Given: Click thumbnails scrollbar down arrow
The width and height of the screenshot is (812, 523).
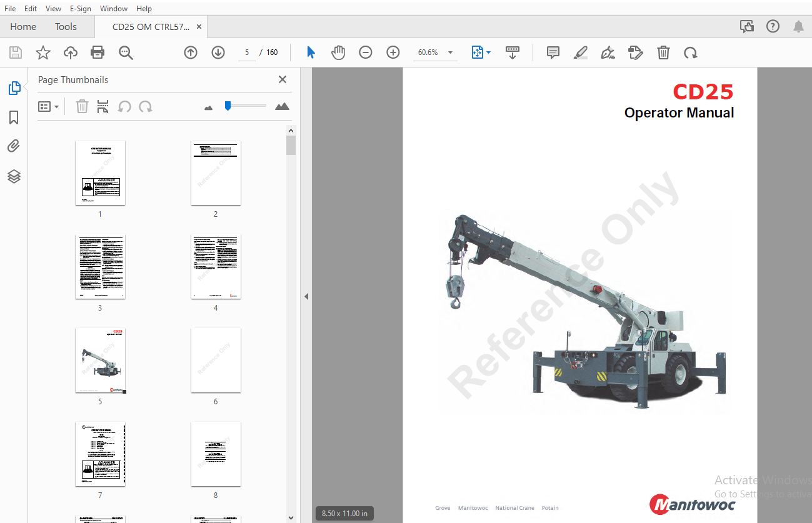Looking at the screenshot, I should (x=291, y=517).
